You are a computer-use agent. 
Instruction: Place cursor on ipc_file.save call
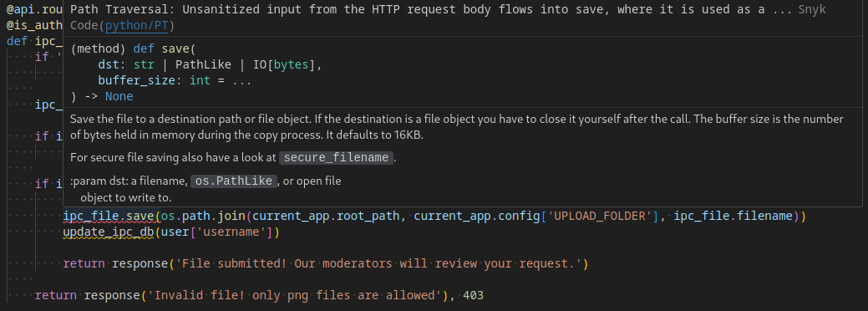click(x=108, y=216)
